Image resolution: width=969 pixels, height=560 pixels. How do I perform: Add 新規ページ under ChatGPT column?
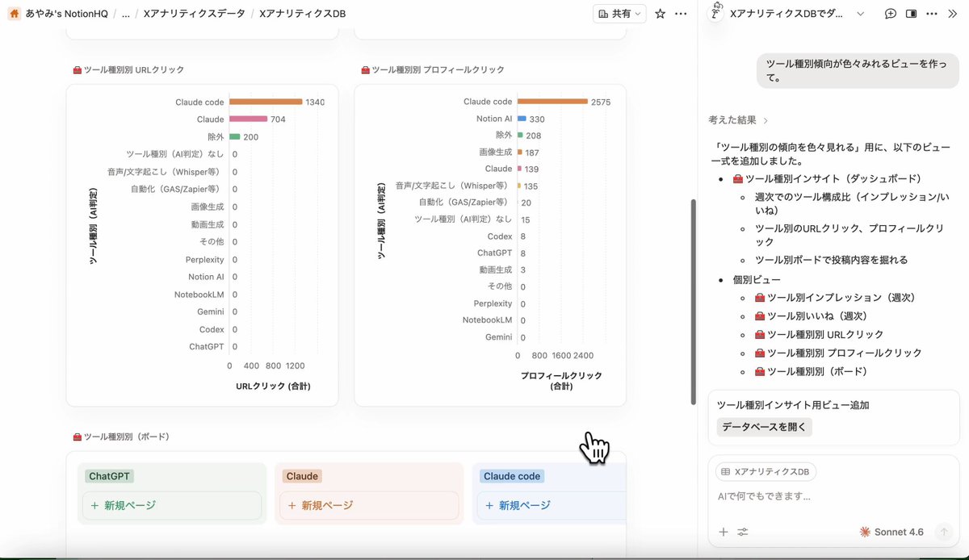(172, 505)
